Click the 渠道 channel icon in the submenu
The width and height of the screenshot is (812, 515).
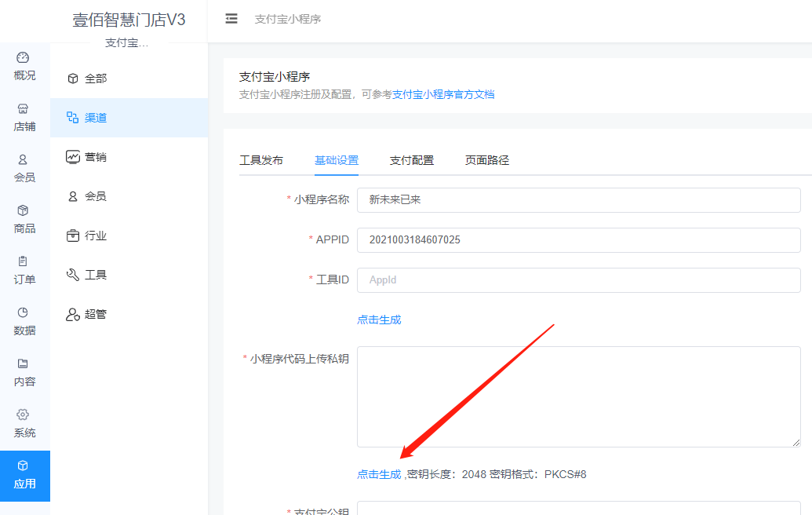(x=72, y=118)
